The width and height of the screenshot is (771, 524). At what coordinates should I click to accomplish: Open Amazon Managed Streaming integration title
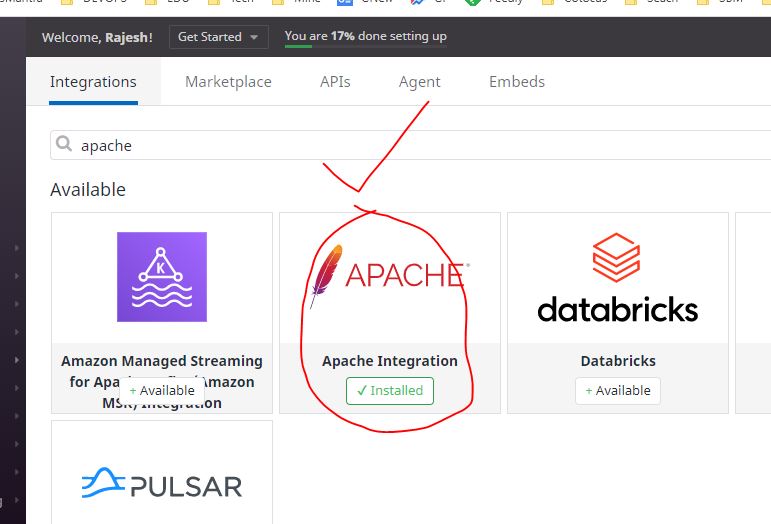point(162,361)
